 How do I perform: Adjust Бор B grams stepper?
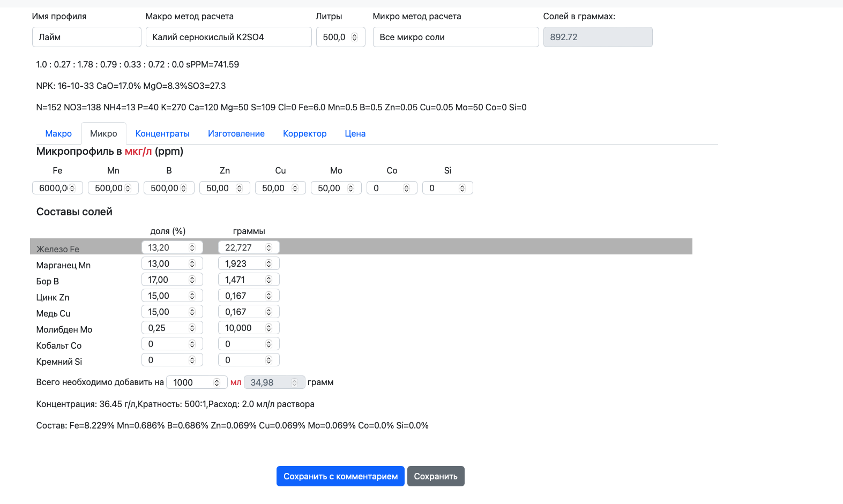coord(269,280)
